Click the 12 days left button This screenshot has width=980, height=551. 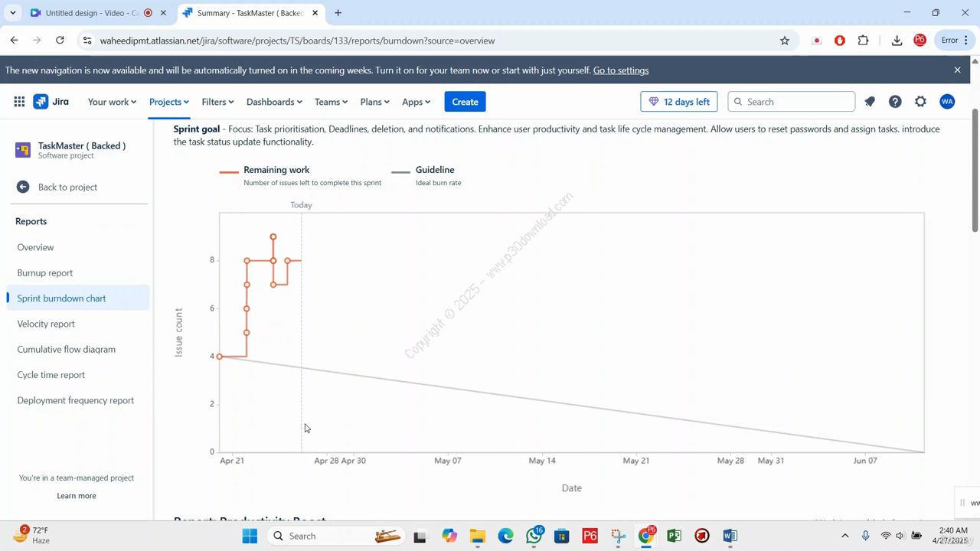click(679, 102)
